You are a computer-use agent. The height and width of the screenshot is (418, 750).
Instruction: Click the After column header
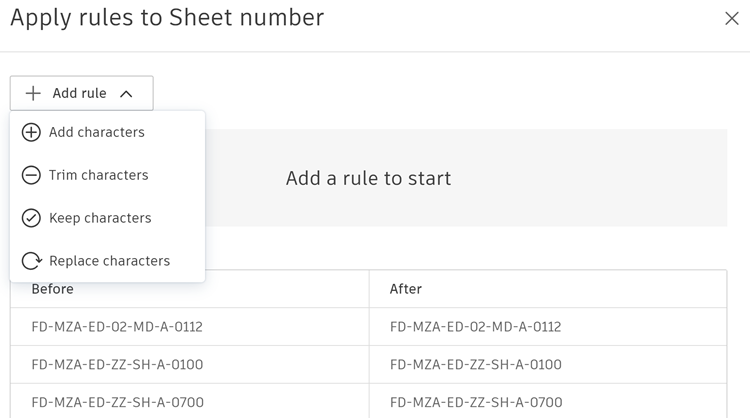coord(406,289)
